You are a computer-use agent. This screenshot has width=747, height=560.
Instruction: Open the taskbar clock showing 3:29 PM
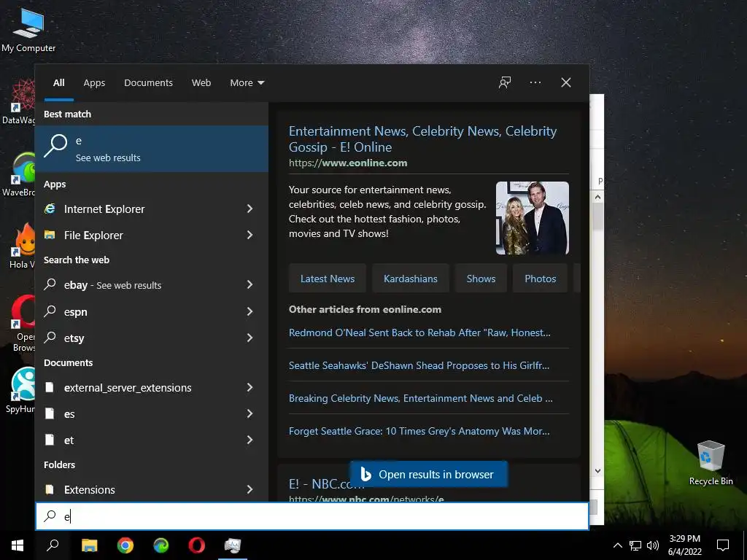pos(684,545)
